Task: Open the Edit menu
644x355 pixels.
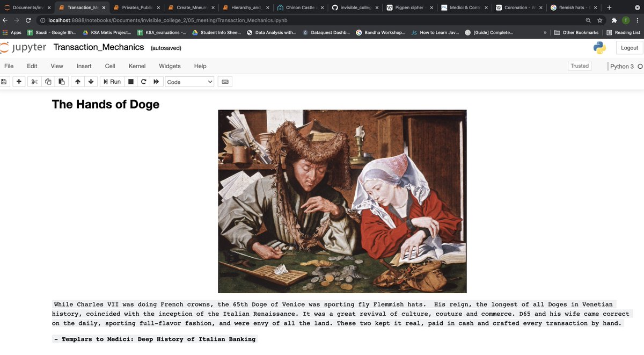Action: [x=32, y=66]
